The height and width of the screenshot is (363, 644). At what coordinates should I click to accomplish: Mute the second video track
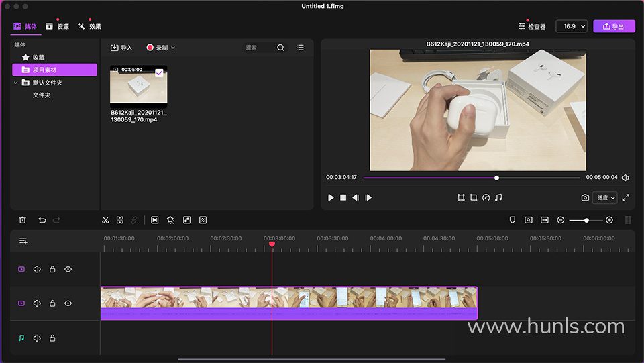(37, 303)
